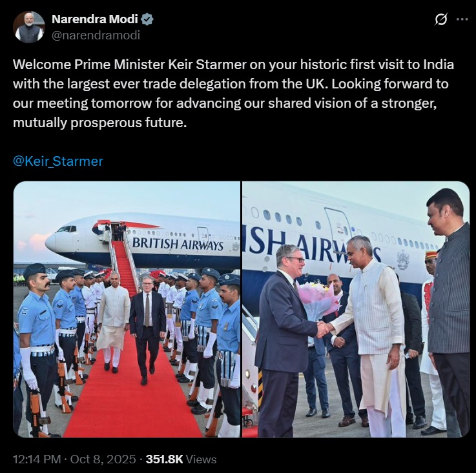This screenshot has width=476, height=473.
Task: Click the clasped hands in right photo
Action: tap(325, 329)
